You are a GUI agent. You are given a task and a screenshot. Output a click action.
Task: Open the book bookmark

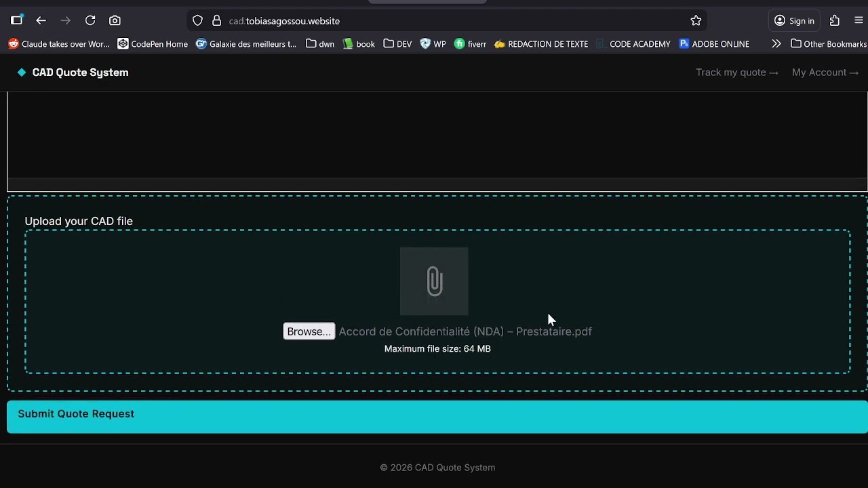click(x=359, y=44)
